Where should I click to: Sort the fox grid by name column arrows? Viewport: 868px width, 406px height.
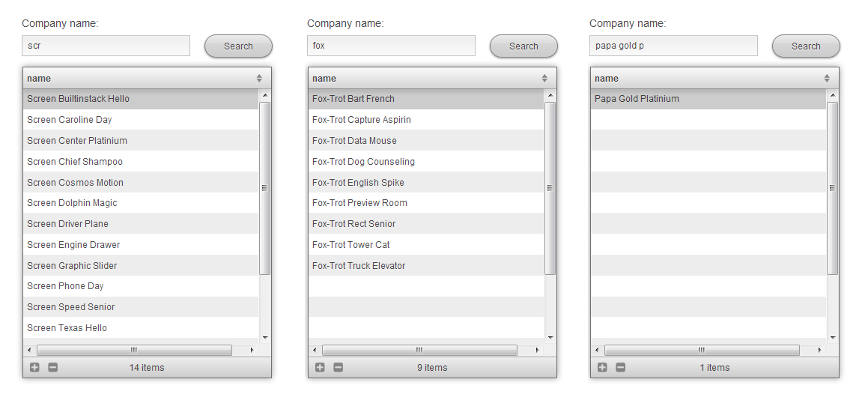(x=544, y=79)
